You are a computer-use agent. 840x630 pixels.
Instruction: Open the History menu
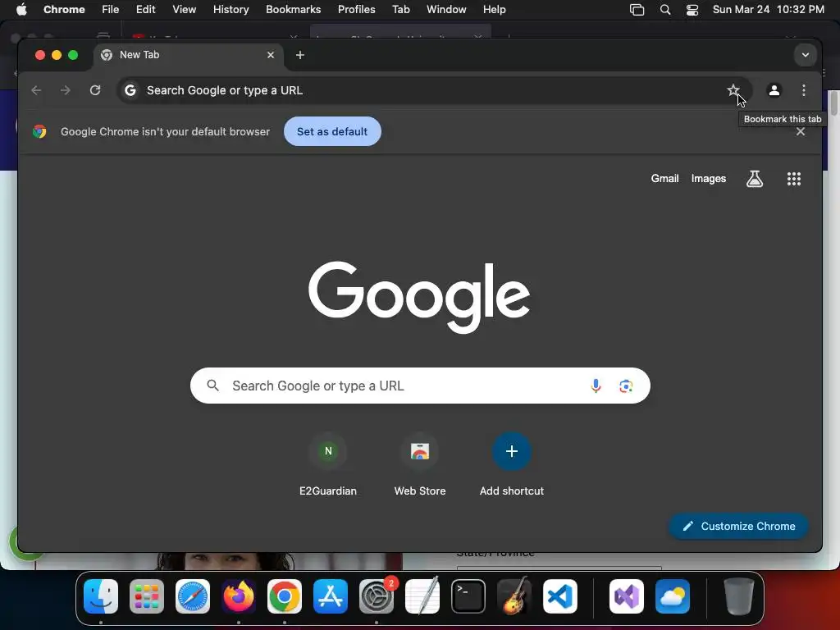click(231, 9)
